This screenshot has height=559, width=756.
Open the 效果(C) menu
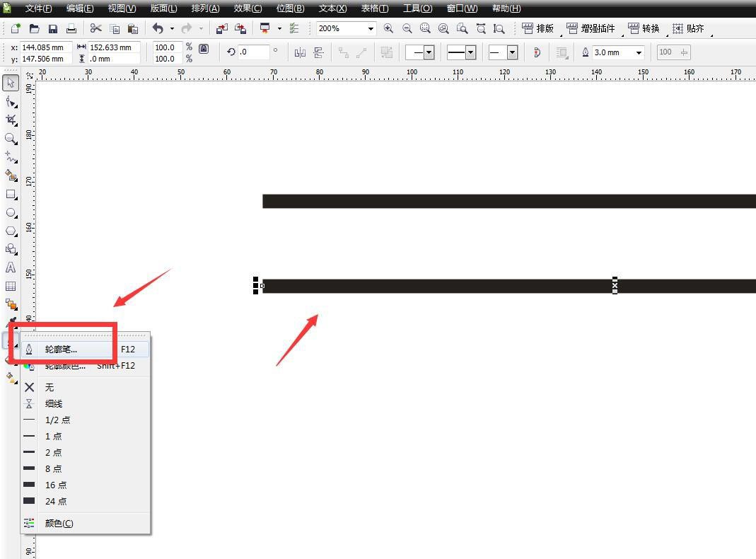click(x=248, y=8)
